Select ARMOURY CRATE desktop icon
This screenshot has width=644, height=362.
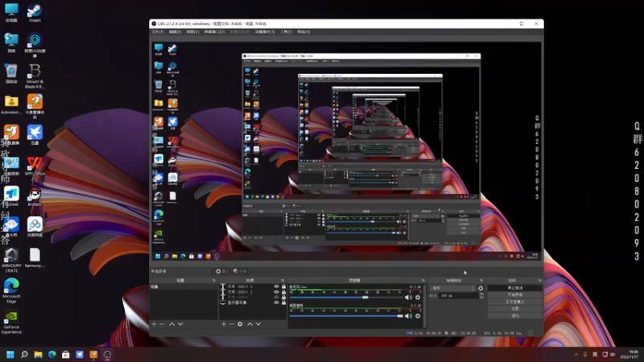[x=11, y=260]
